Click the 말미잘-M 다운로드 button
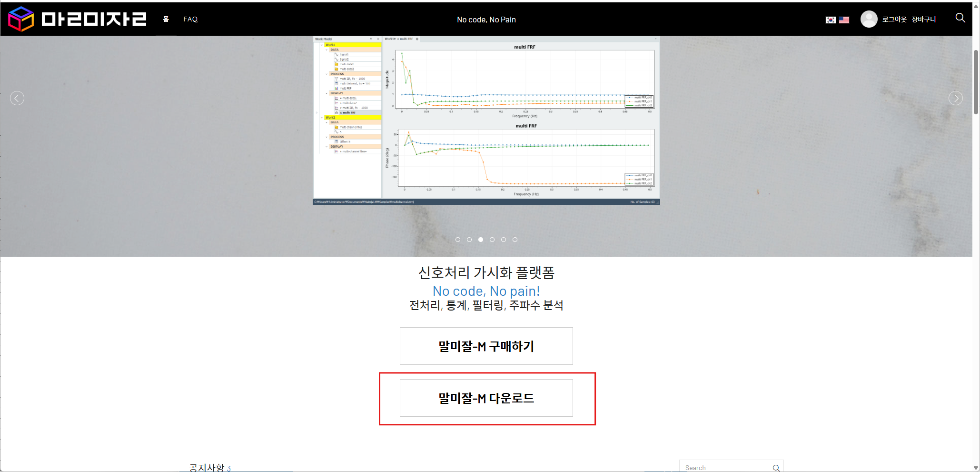The image size is (980, 472). pyautogui.click(x=486, y=398)
